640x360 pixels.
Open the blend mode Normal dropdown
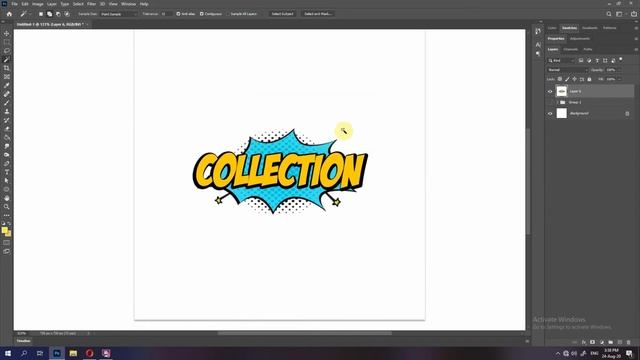pyautogui.click(x=567, y=70)
